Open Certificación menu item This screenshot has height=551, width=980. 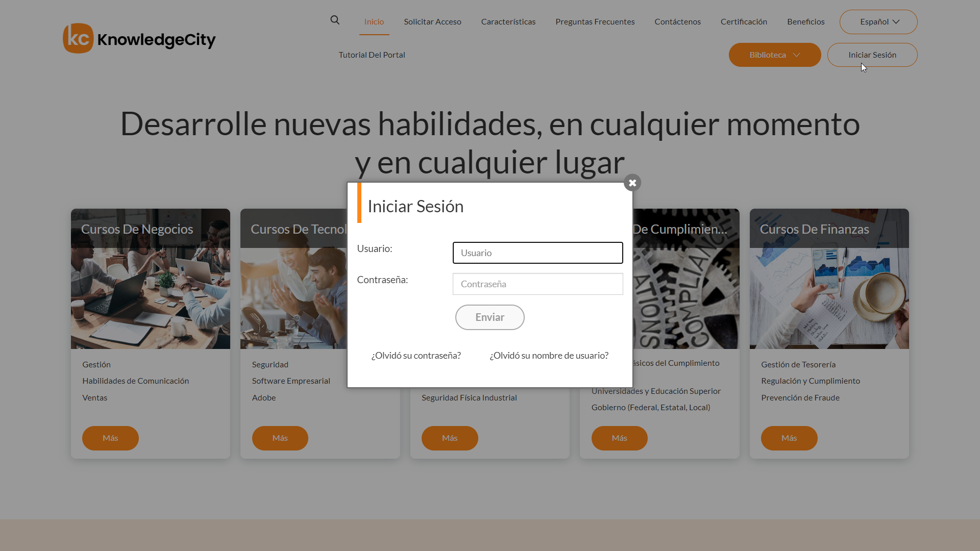click(x=744, y=21)
